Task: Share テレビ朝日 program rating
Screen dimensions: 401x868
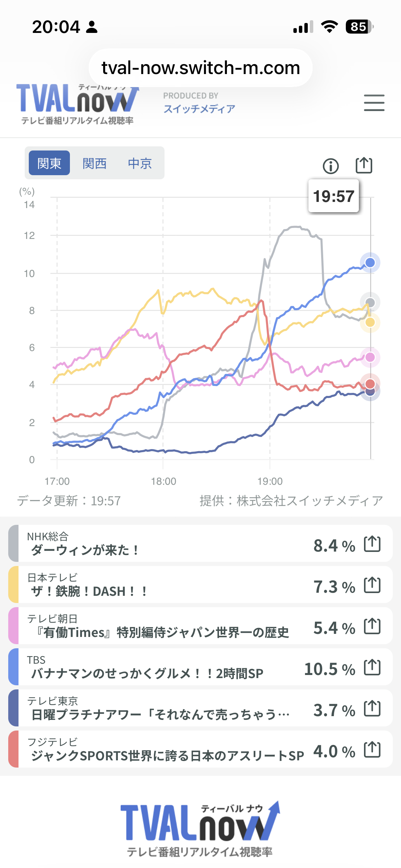Action: [x=372, y=626]
